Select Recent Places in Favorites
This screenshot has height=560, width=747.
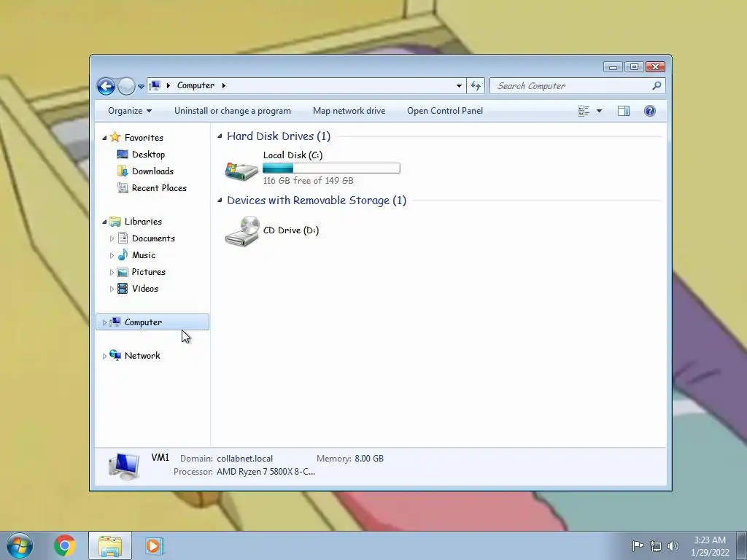(x=159, y=188)
